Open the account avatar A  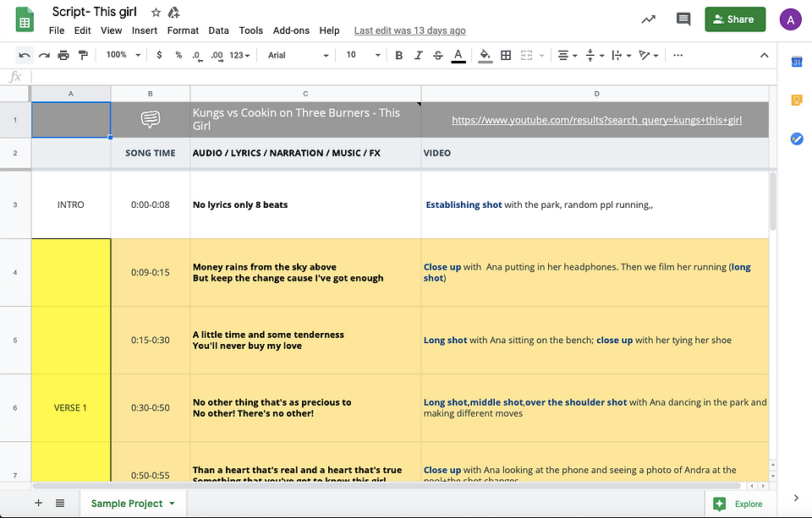pyautogui.click(x=790, y=19)
